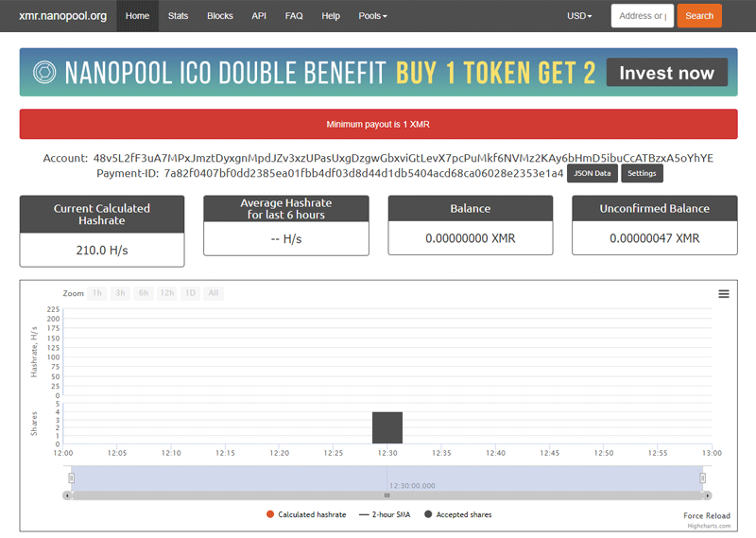This screenshot has width=756, height=538.
Task: Click Force Reload link
Action: (x=706, y=516)
